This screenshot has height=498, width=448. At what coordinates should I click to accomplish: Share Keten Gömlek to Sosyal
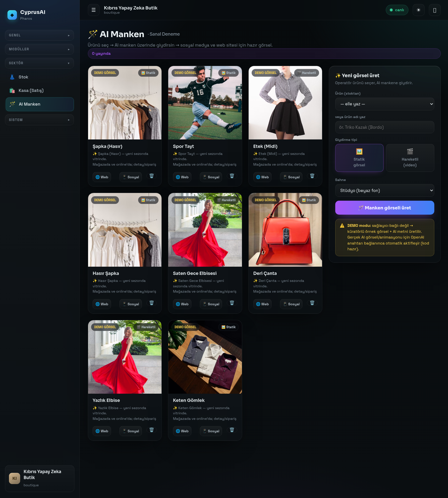pyautogui.click(x=211, y=431)
